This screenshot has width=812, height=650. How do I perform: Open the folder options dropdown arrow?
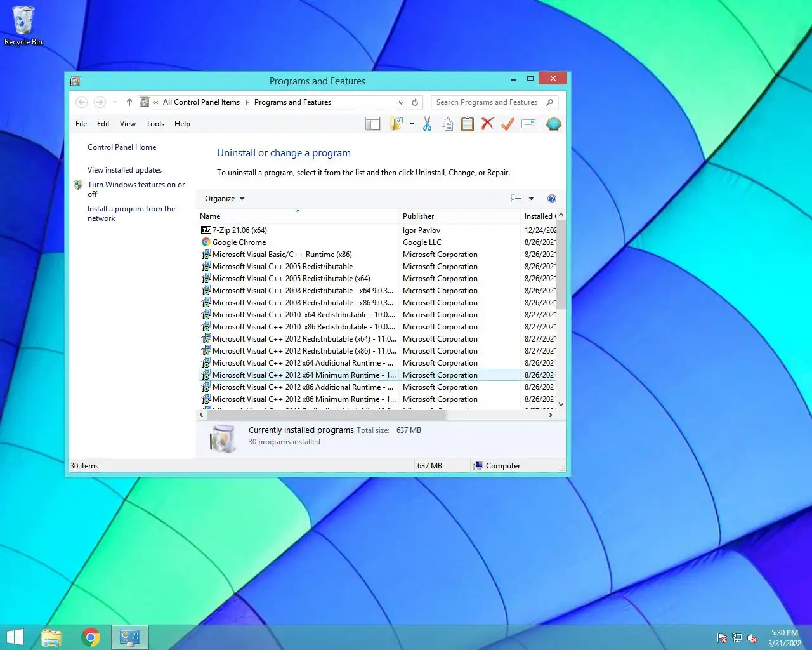click(412, 124)
